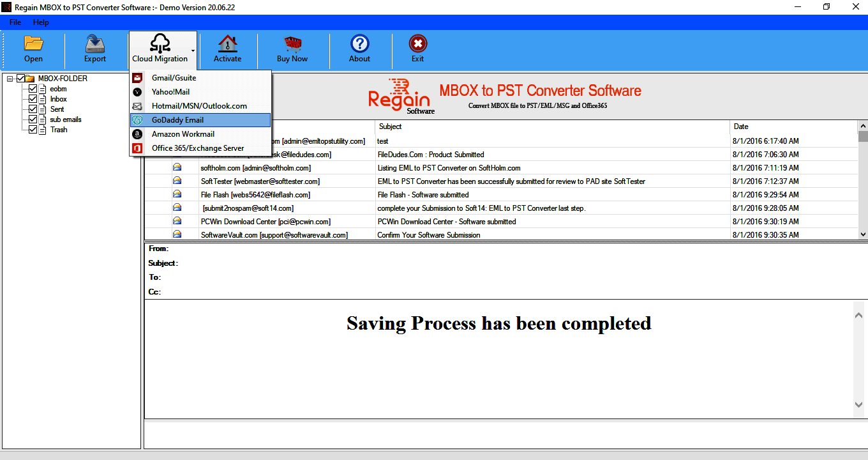Image resolution: width=868 pixels, height=460 pixels.
Task: Select sender "PCWin Download Center [pci@pcwin.com]"
Action: point(266,222)
